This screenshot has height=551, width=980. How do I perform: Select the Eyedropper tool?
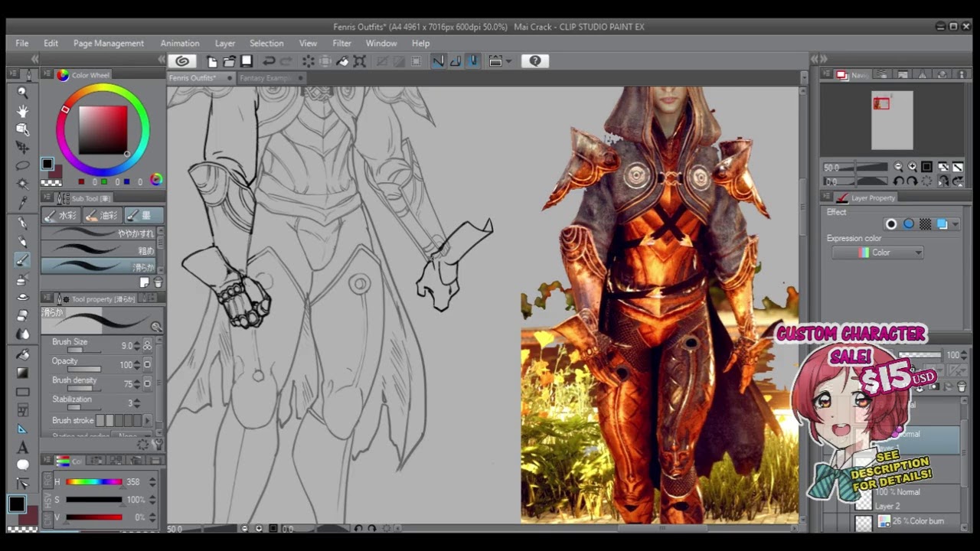coord(23,203)
